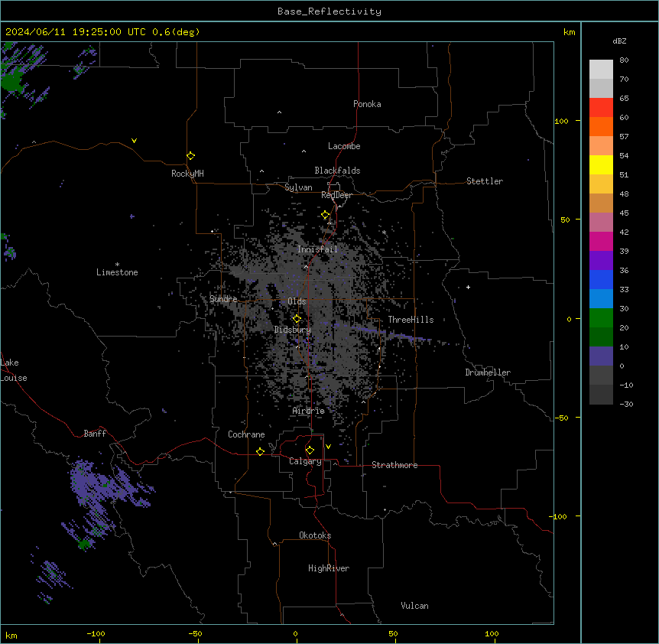Click the Lacombe city label
The image size is (659, 644).
344,146
